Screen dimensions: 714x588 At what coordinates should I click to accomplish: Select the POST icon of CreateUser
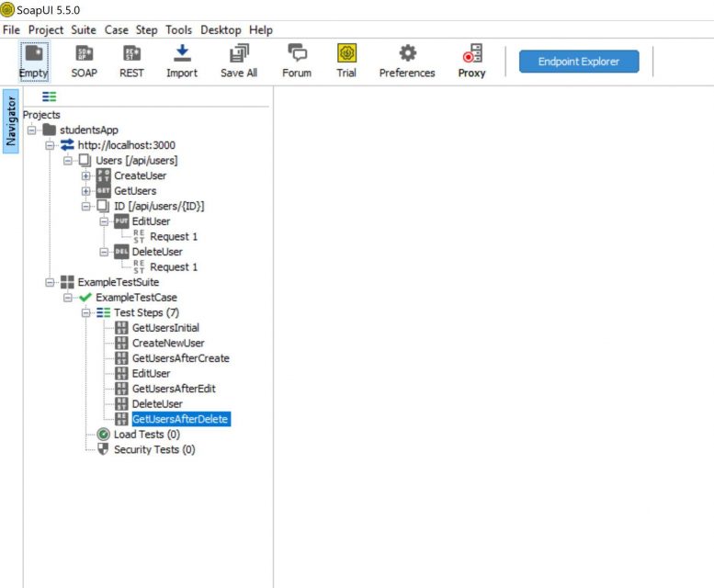[x=103, y=175]
